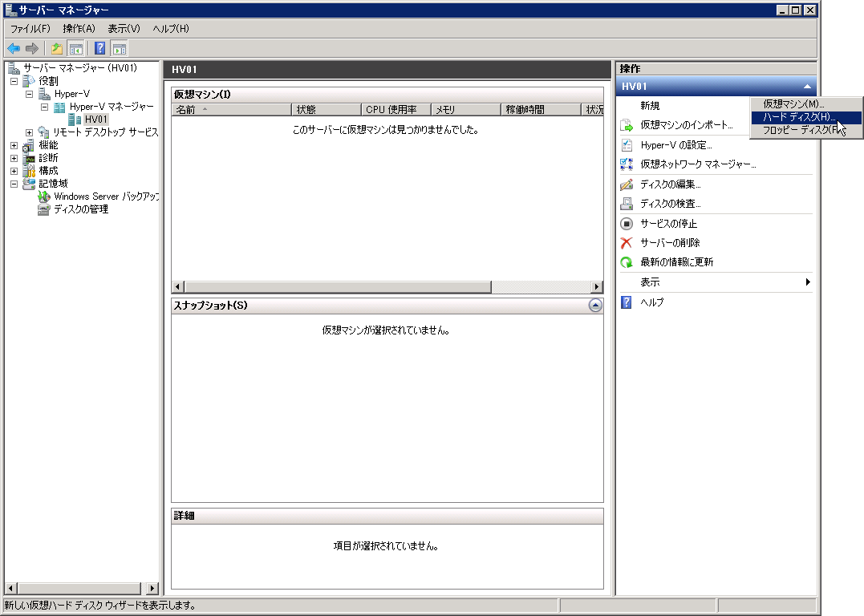Collapse the スナップショット panel with round button
The height and width of the screenshot is (616, 864).
(594, 305)
